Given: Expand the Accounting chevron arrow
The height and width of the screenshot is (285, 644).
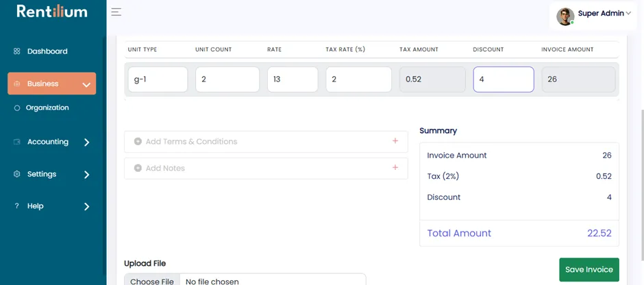Looking at the screenshot, I should tap(86, 142).
